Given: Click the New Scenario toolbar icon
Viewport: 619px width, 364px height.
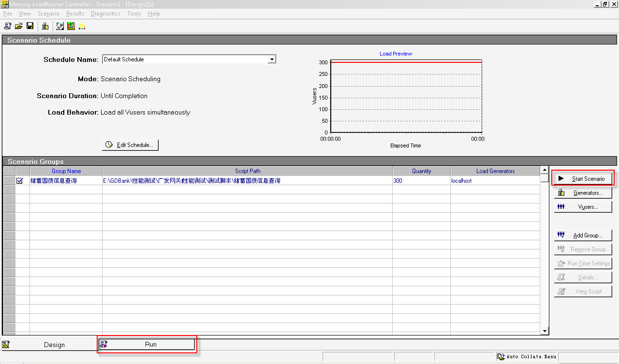Looking at the screenshot, I should click(8, 26).
